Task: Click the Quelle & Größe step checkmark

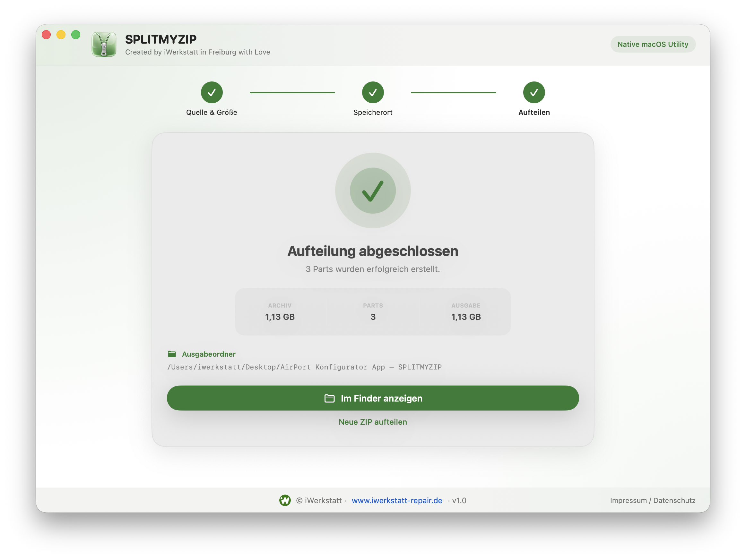Action: (x=212, y=92)
